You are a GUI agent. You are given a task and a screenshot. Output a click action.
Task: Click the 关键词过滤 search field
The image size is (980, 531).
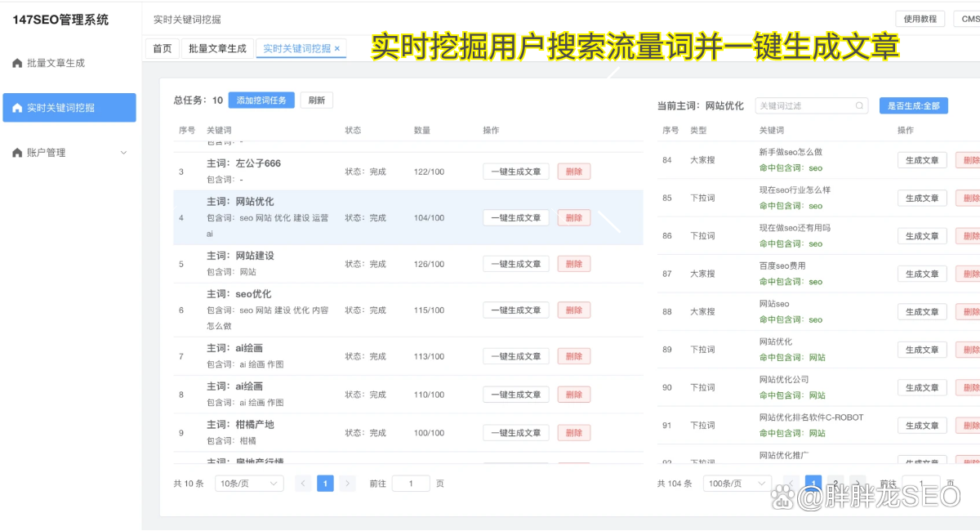(x=811, y=105)
